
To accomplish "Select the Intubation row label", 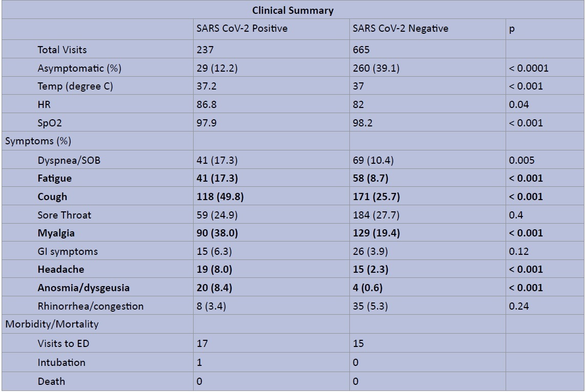I will click(61, 362).
